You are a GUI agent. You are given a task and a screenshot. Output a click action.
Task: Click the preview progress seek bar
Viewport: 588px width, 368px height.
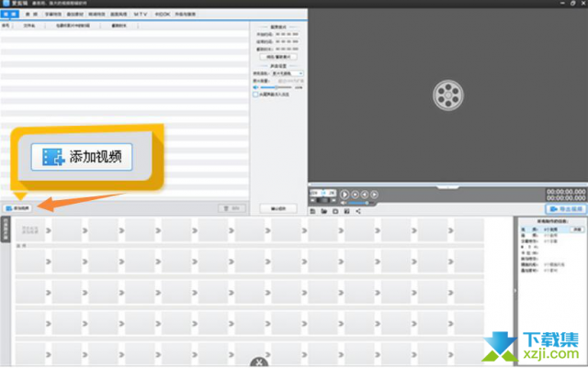coord(447,184)
